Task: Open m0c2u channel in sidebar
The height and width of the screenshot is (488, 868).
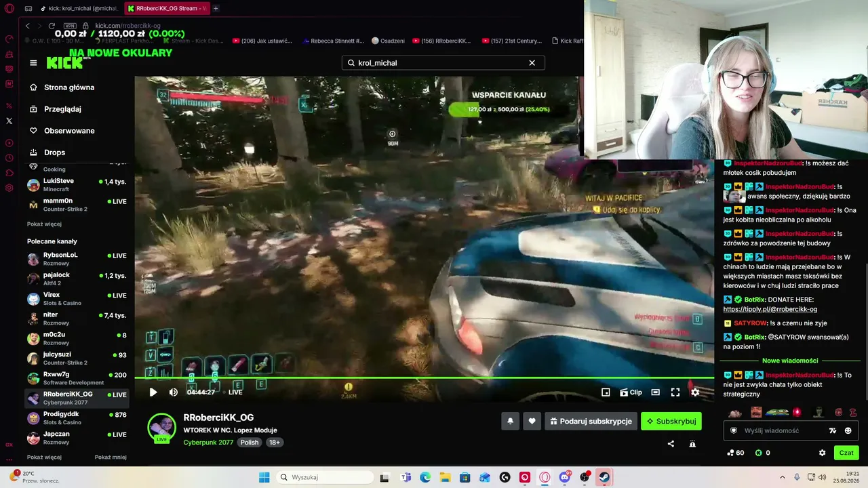Action: (x=77, y=338)
